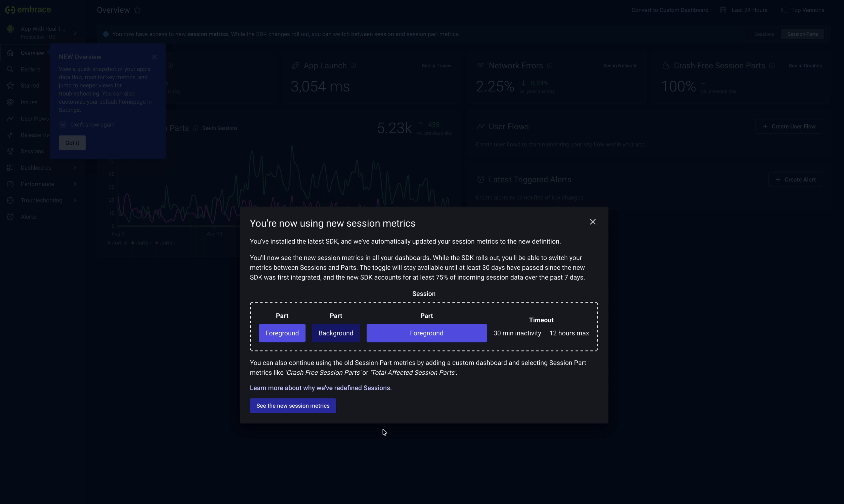The width and height of the screenshot is (844, 504).
Task: Click the User Flows chart icon
Action: (480, 126)
